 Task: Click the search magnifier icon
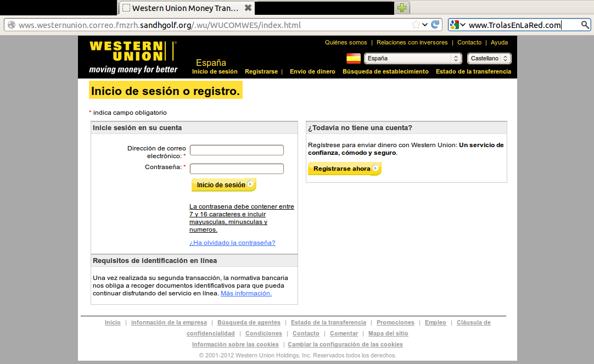coord(585,25)
